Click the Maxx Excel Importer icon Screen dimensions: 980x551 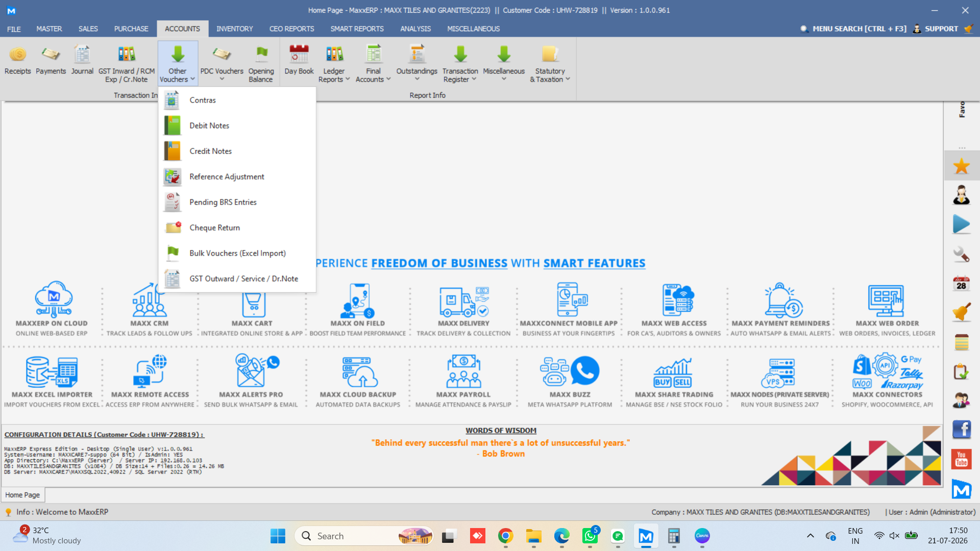click(52, 371)
